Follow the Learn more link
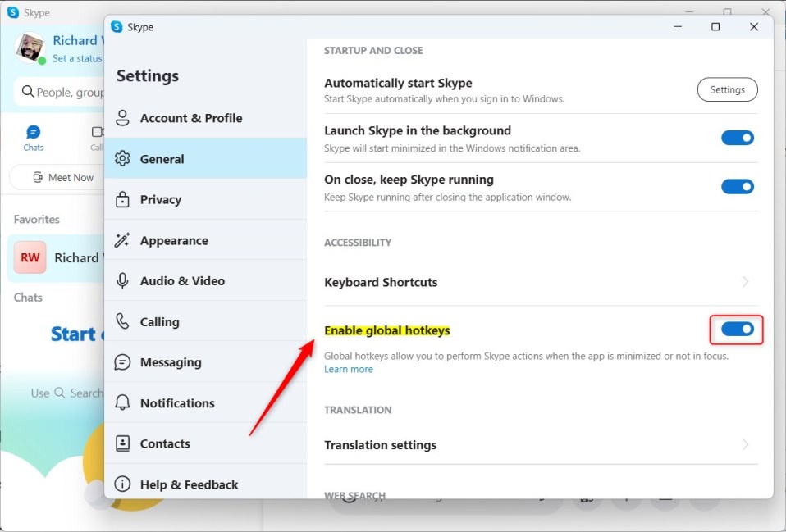The width and height of the screenshot is (786, 532). point(349,369)
